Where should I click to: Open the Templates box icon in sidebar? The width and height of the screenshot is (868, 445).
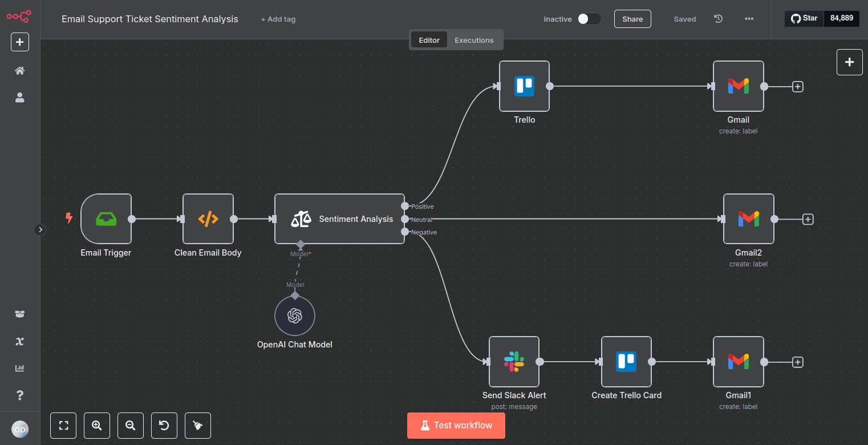tap(20, 314)
